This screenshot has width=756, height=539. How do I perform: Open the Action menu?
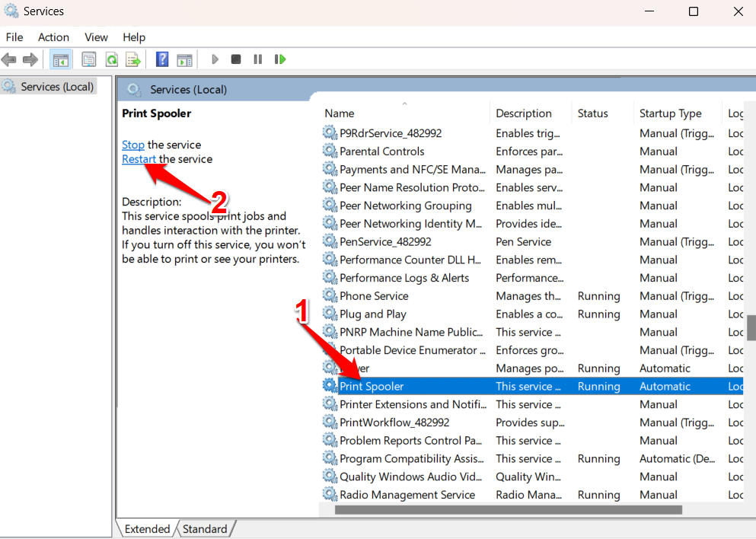click(x=53, y=37)
